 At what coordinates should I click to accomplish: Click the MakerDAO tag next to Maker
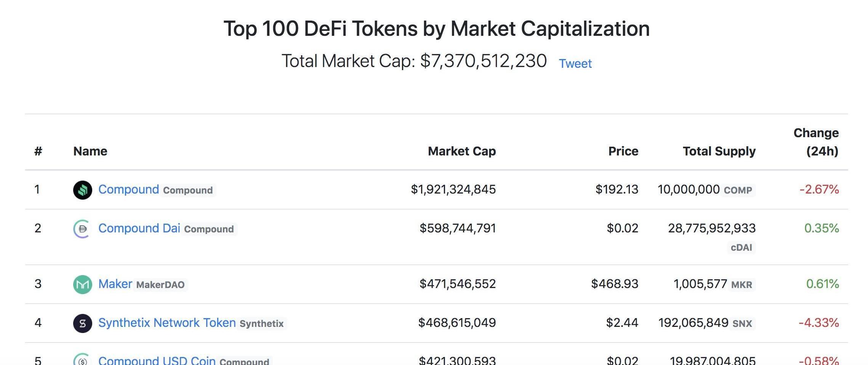(x=160, y=285)
